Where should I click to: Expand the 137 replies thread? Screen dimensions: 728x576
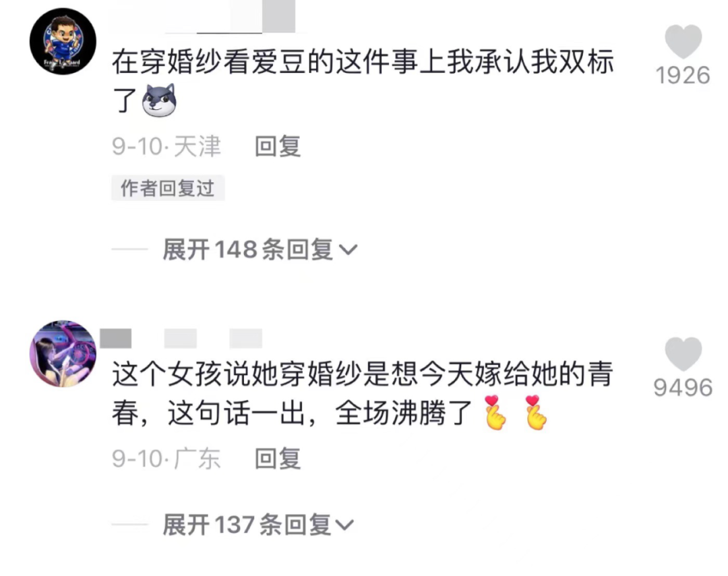(258, 525)
